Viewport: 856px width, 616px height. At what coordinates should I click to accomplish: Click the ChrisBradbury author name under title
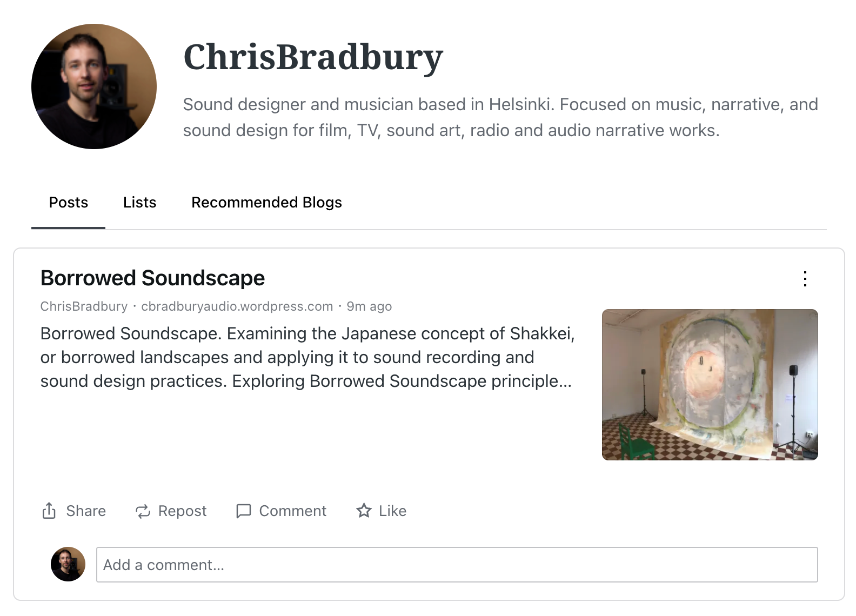coord(84,306)
